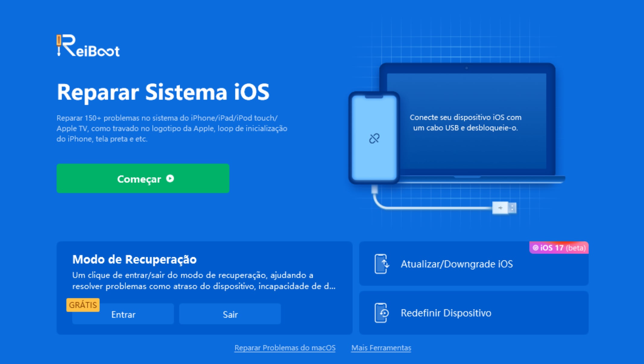Viewport: 644px width, 364px height.
Task: Click the truncated recovery mode description
Action: (204, 280)
